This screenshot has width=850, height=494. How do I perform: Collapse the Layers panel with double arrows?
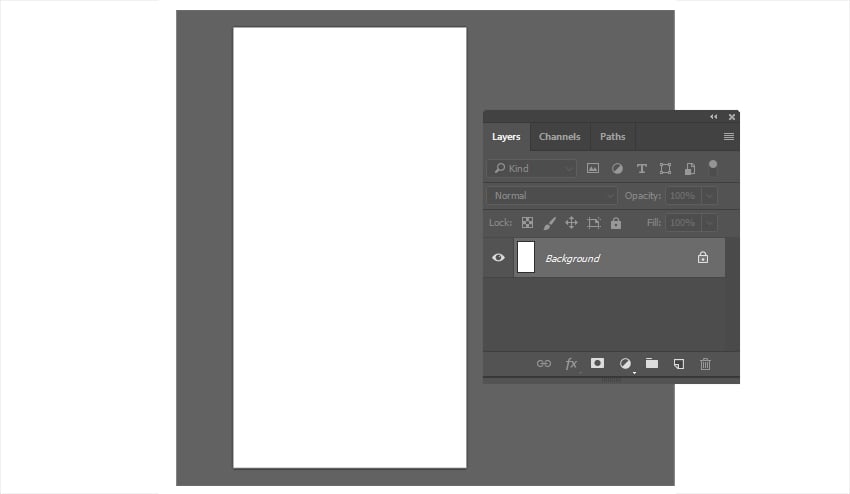[x=713, y=117]
